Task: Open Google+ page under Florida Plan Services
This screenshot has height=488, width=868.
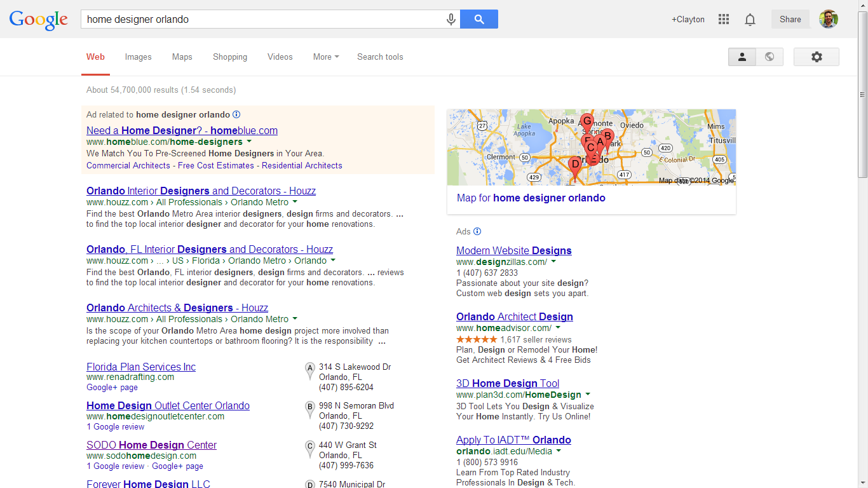Action: (x=112, y=387)
